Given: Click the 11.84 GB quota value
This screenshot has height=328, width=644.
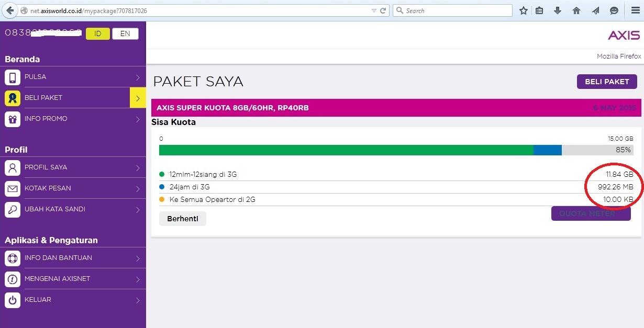Looking at the screenshot, I should [619, 174].
